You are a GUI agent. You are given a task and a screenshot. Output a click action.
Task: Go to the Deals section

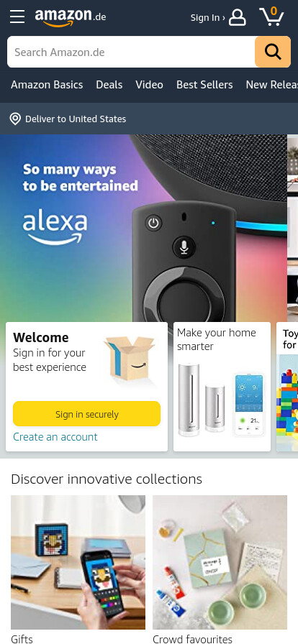click(x=109, y=85)
